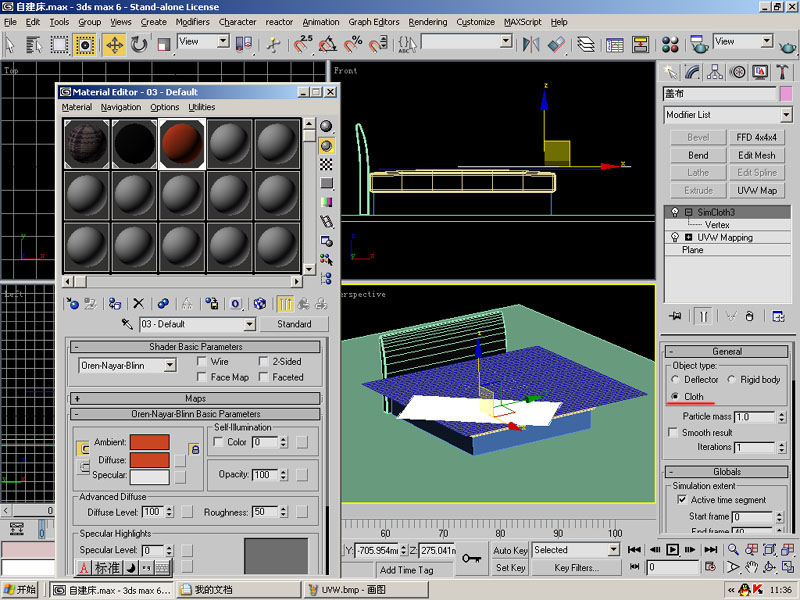The width and height of the screenshot is (800, 600).
Task: Collapse the General rollout
Action: click(727, 351)
